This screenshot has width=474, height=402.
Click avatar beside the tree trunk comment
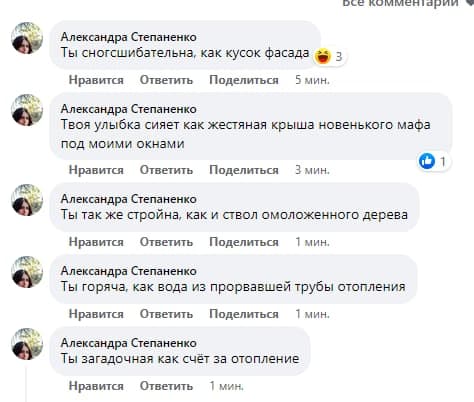[27, 200]
